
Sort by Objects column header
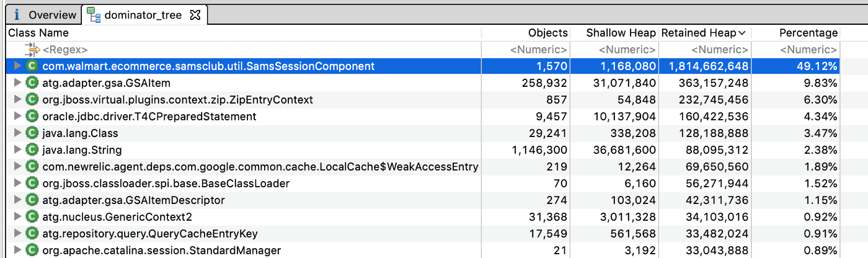[x=547, y=33]
